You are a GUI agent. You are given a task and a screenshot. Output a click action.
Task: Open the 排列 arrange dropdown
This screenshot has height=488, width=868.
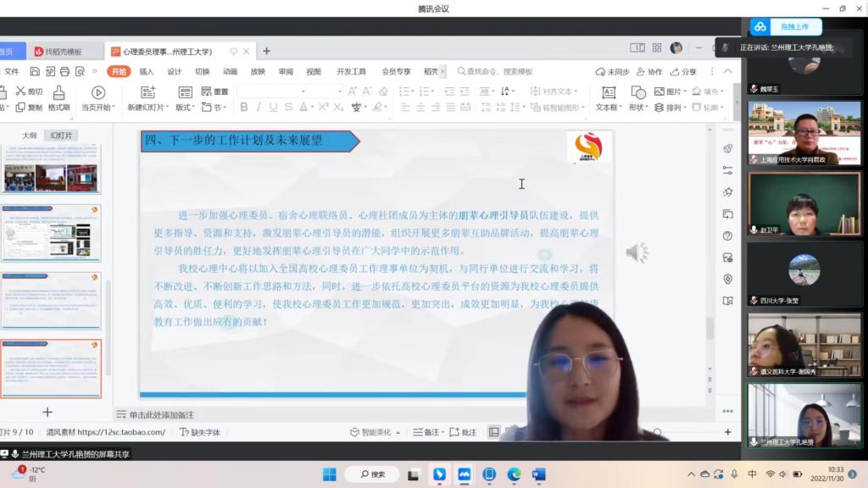670,108
